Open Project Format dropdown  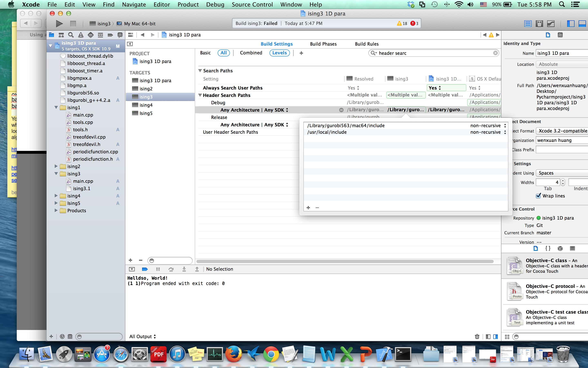point(562,131)
